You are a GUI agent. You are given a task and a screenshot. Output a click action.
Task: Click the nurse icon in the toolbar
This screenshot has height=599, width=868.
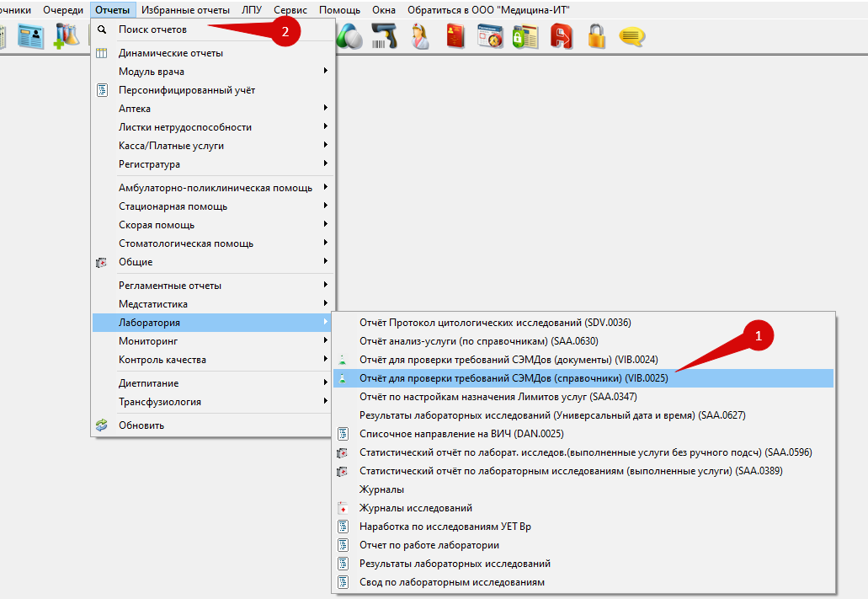[420, 36]
